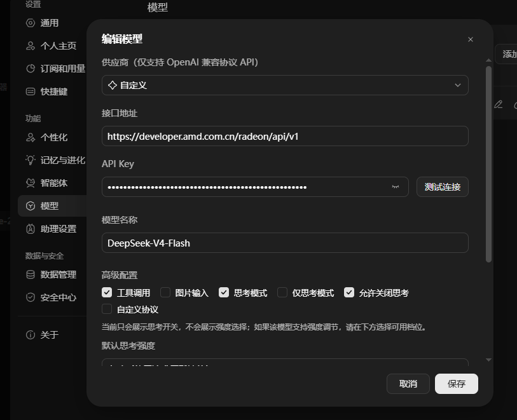517x420 pixels.
Task: Open the 默认思考强度 dropdown
Action: [285, 362]
